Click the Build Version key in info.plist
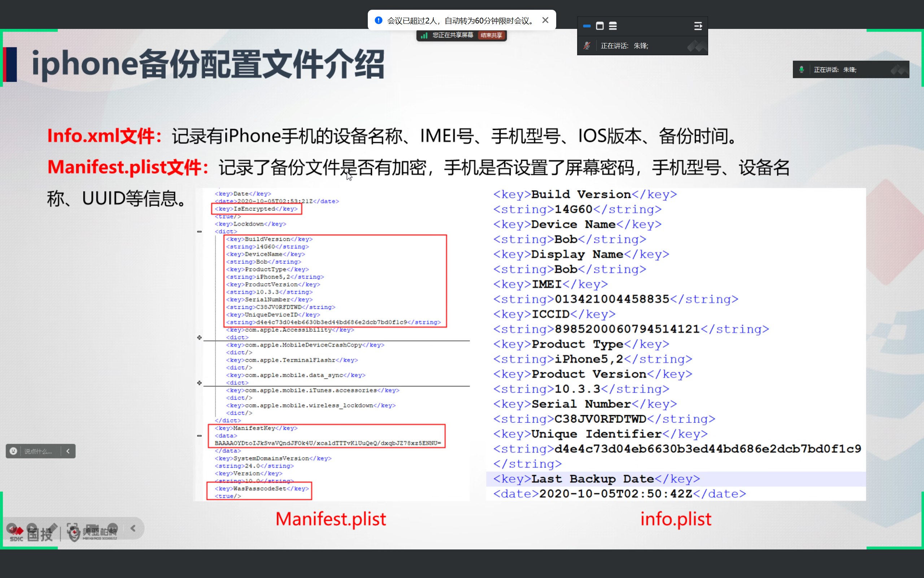Viewport: 924px width, 578px height. click(x=585, y=195)
